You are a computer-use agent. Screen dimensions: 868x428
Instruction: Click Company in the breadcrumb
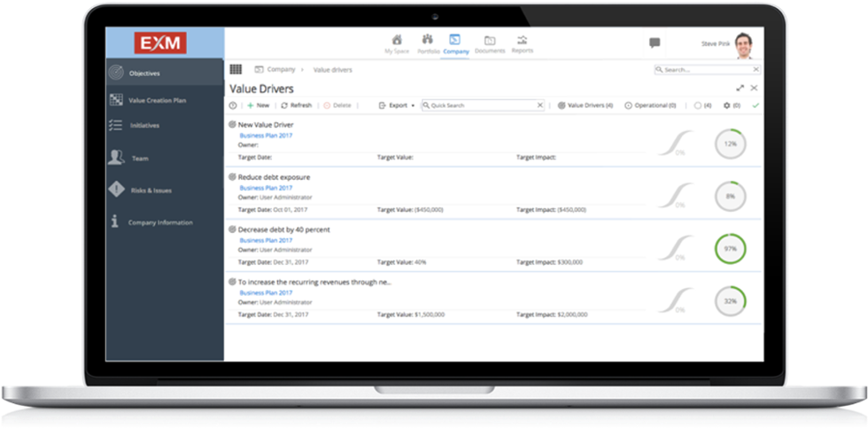(x=281, y=70)
